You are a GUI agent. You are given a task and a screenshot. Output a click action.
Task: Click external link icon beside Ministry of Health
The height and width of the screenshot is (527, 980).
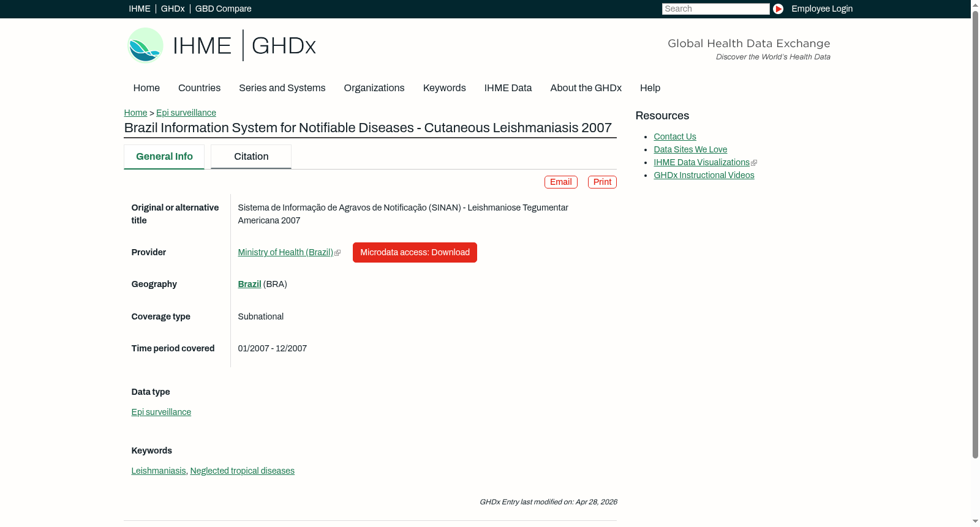point(337,253)
